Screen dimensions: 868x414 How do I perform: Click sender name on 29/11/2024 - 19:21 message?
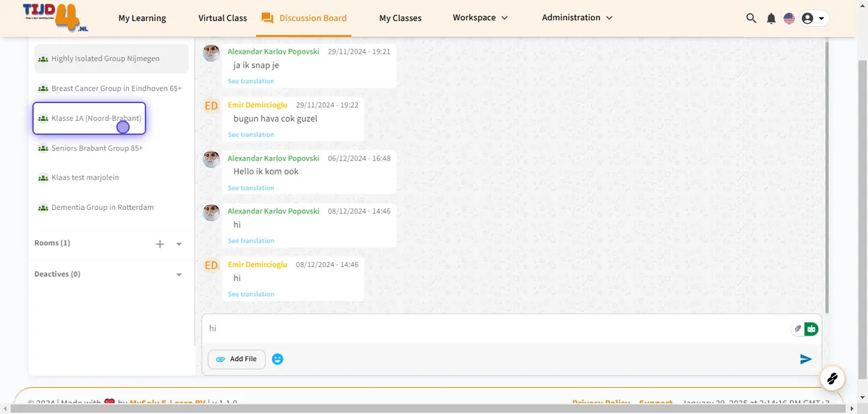273,52
